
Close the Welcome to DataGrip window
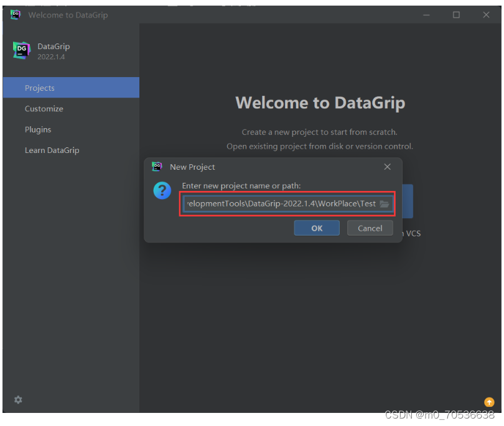coord(486,15)
